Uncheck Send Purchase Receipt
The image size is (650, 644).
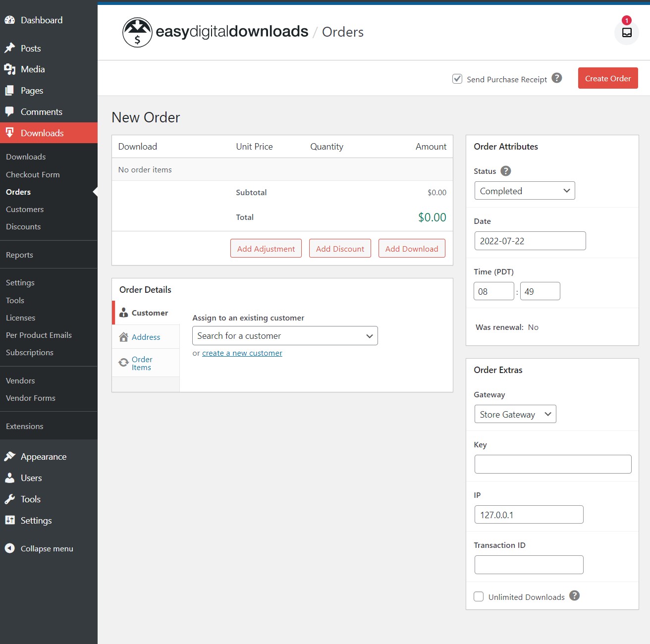tap(457, 79)
